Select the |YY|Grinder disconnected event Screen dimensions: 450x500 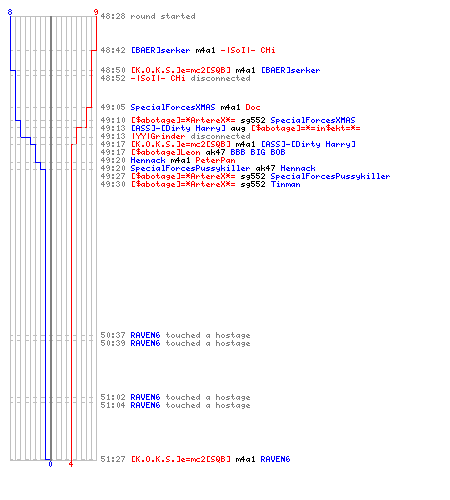(191, 136)
